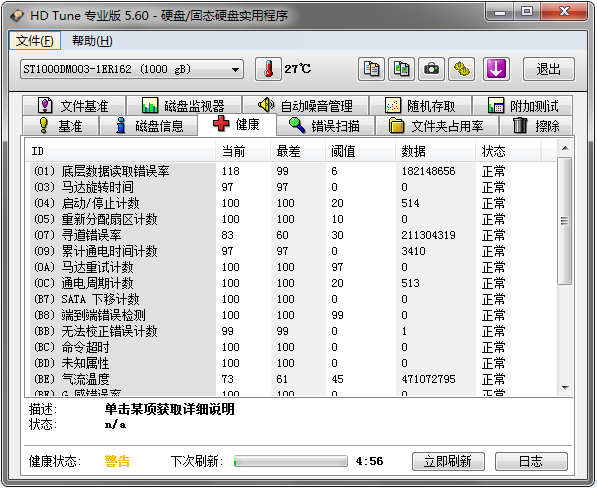Click the magnifier error scan icon
The height and width of the screenshot is (488, 597).
coord(297,125)
